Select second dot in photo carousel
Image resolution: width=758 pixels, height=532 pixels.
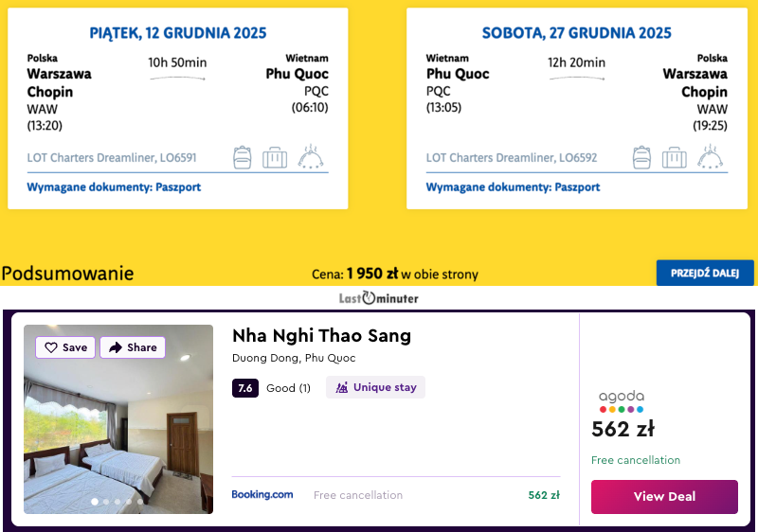[x=105, y=502]
